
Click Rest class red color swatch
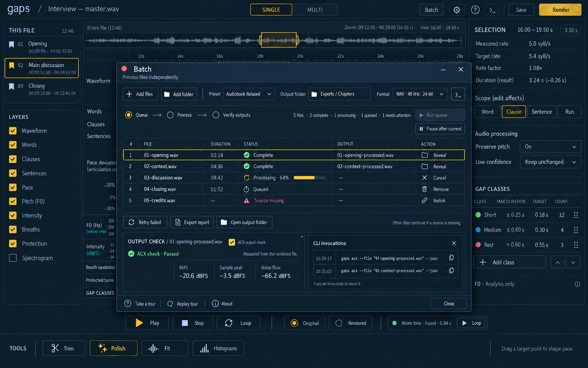point(478,244)
